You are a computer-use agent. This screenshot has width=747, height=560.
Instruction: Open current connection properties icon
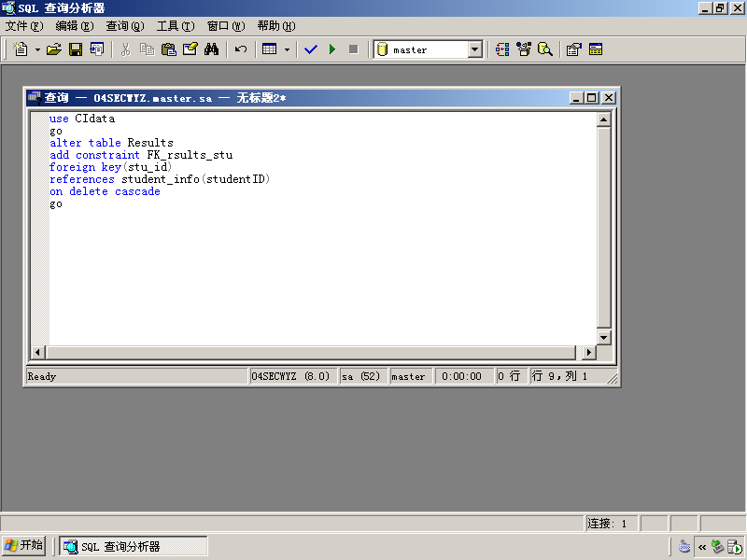(573, 49)
